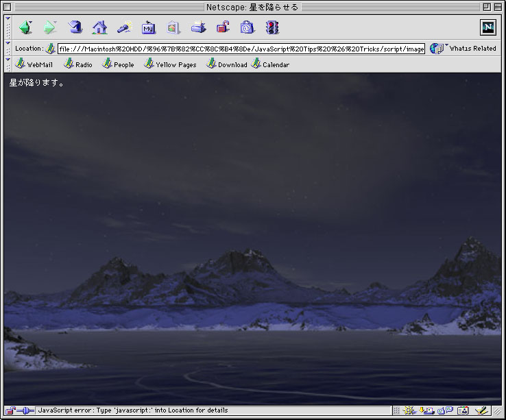Load images with the Images button
Viewport: 506px width, 420px height.
[173, 27]
